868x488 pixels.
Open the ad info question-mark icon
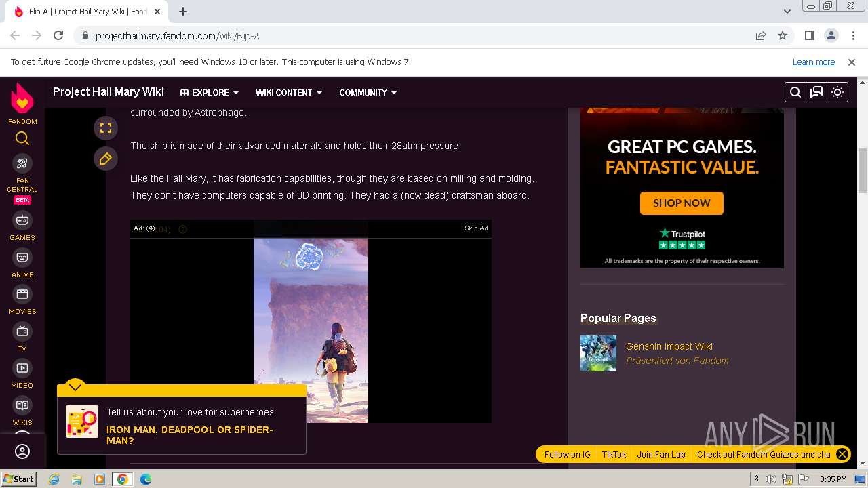(x=182, y=229)
